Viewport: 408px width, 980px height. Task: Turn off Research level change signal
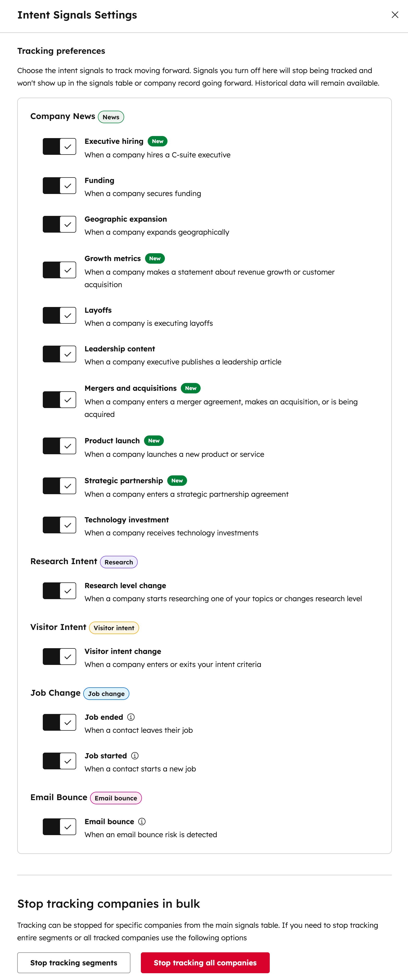(x=59, y=591)
